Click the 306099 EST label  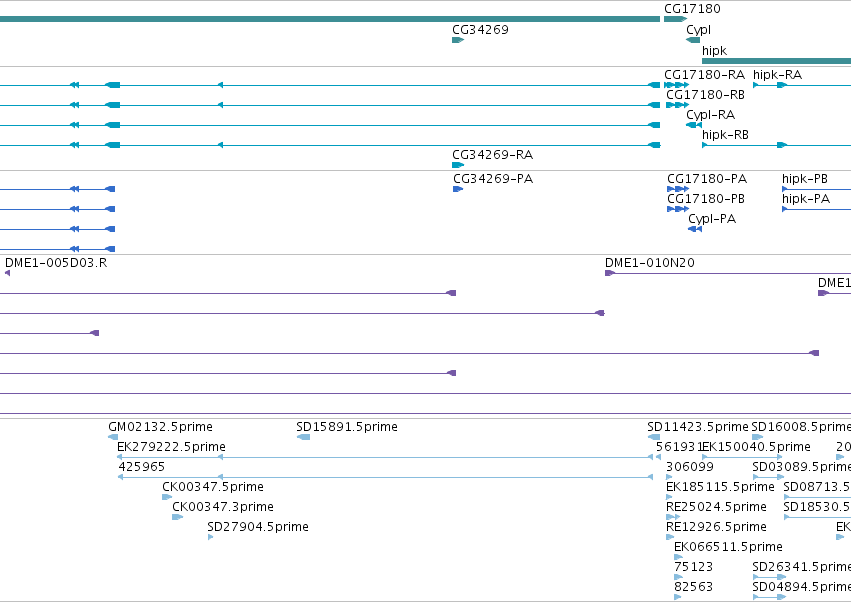[x=690, y=467]
